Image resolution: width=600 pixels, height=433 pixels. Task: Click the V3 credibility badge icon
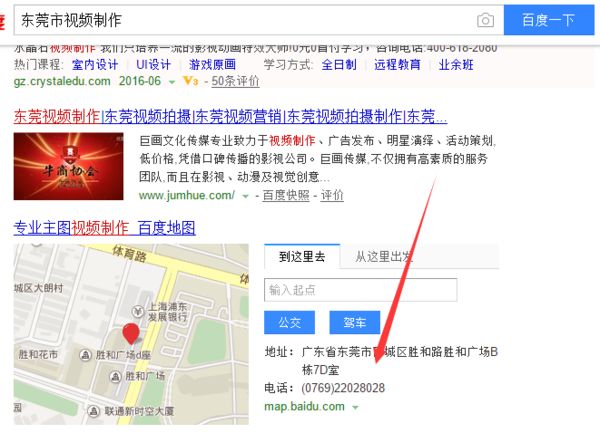[191, 81]
